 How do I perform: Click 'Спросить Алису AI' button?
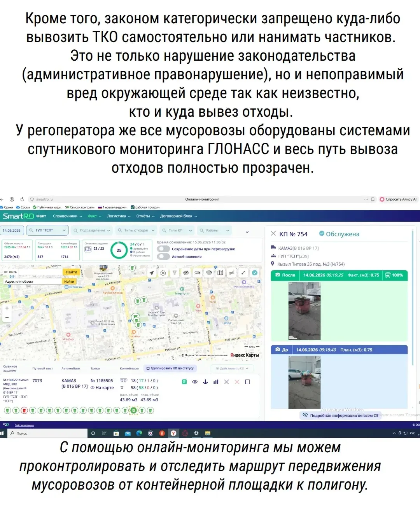tap(398, 199)
